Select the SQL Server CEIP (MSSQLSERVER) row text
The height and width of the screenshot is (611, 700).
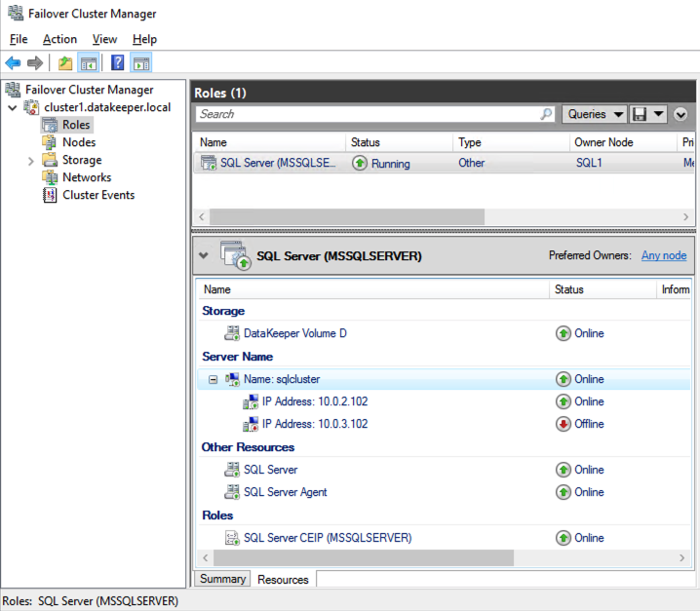point(328,538)
